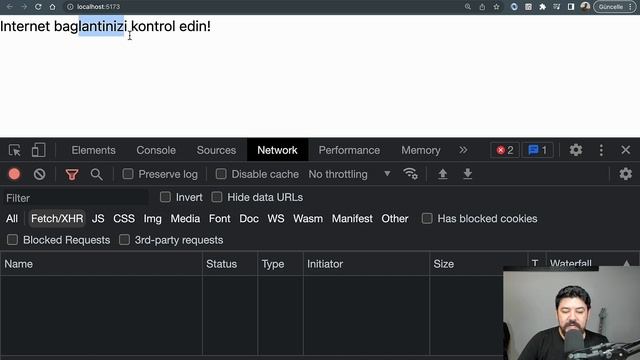
Task: Enable the Preserve log checkbox
Action: click(128, 174)
